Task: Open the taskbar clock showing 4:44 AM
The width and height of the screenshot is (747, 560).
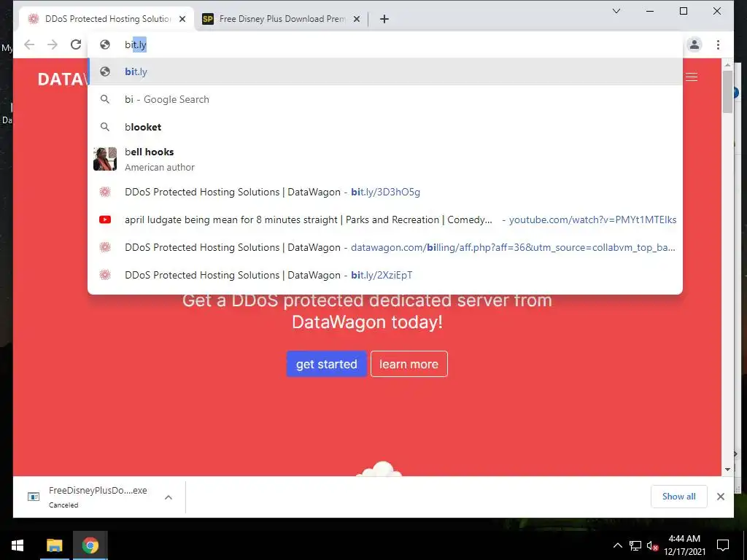Action: point(684,545)
